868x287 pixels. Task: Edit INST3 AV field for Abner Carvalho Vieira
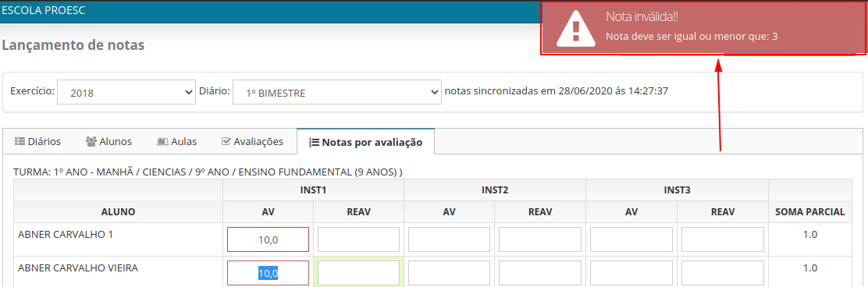tap(631, 273)
